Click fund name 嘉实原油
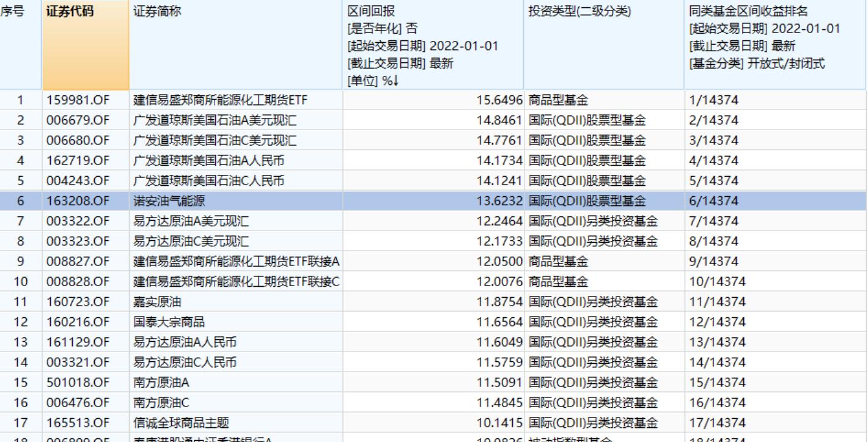Screen dimensions: 868x442 (x=157, y=302)
